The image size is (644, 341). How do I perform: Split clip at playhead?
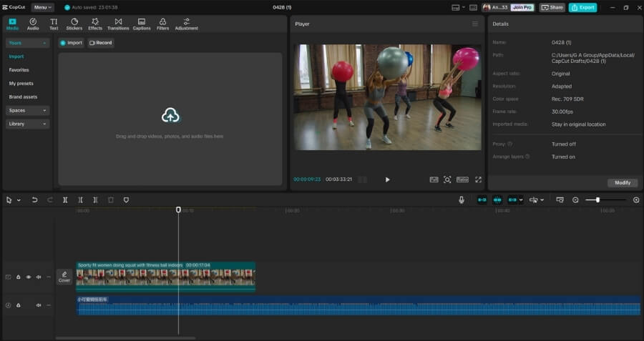pos(65,200)
